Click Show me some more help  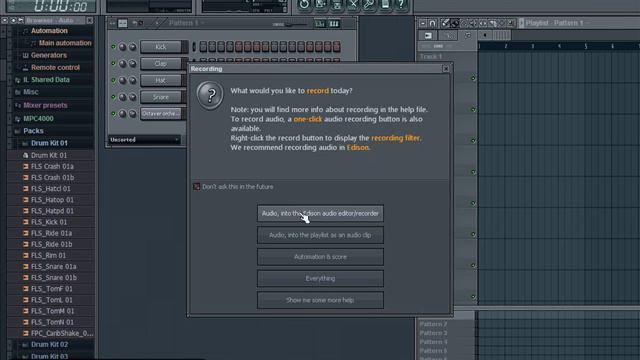tap(320, 300)
